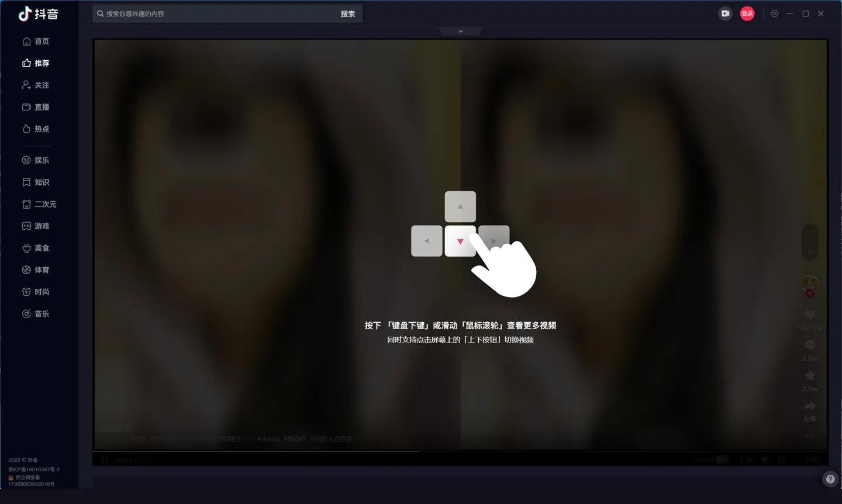Open the 直播 live section
Screen dimensions: 842x504
(36, 107)
